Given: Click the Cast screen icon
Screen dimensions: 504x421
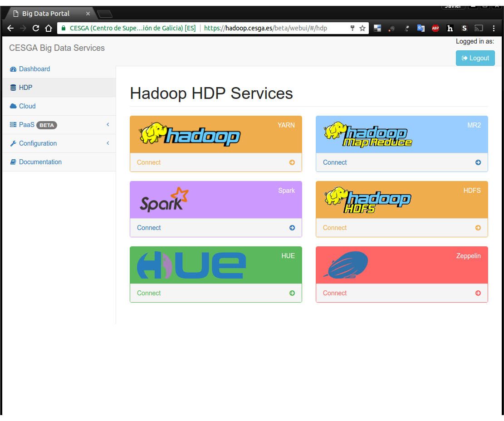Looking at the screenshot, I should pyautogui.click(x=479, y=28).
